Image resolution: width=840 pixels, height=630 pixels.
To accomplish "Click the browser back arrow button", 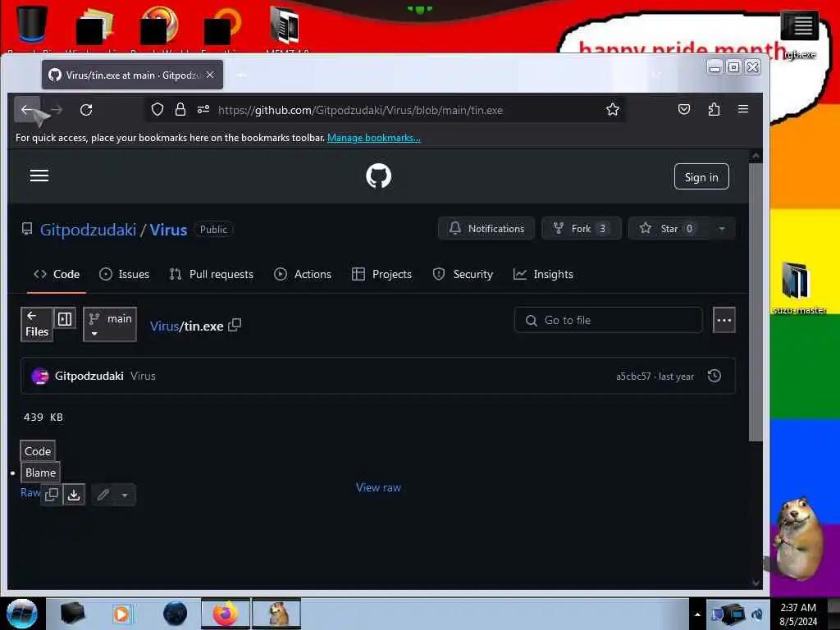I will [27, 110].
